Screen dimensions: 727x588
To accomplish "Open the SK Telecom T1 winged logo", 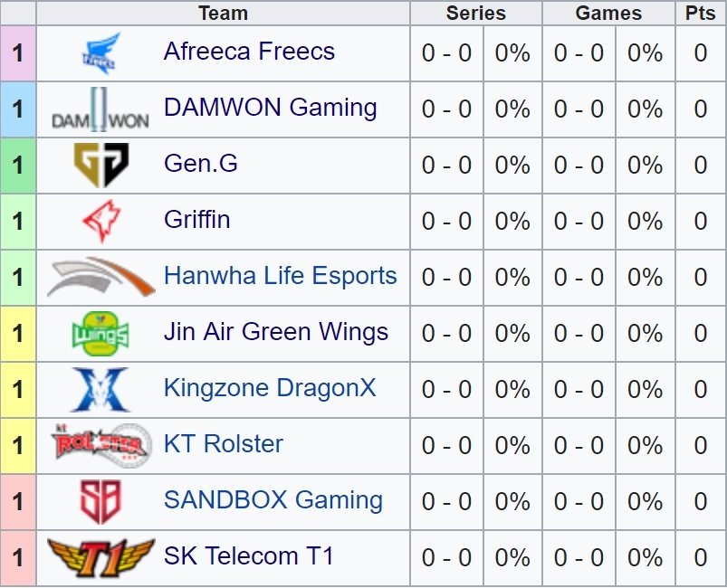I will pos(101,558).
